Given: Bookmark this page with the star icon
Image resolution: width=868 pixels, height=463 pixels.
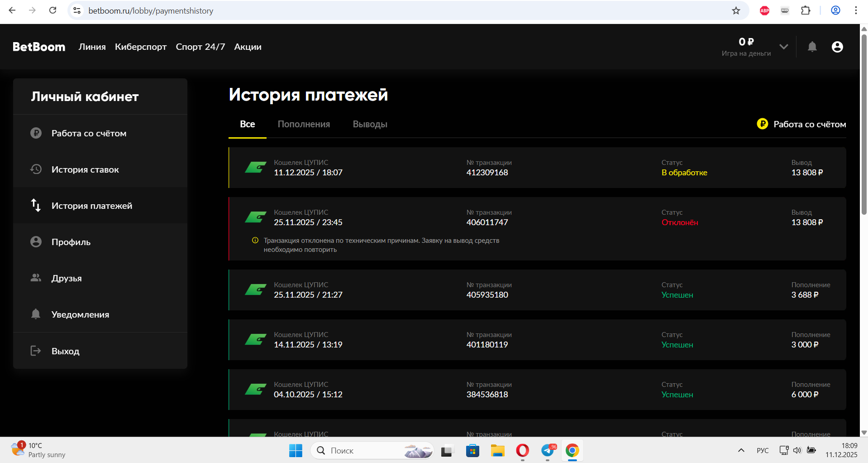Looking at the screenshot, I should [736, 10].
